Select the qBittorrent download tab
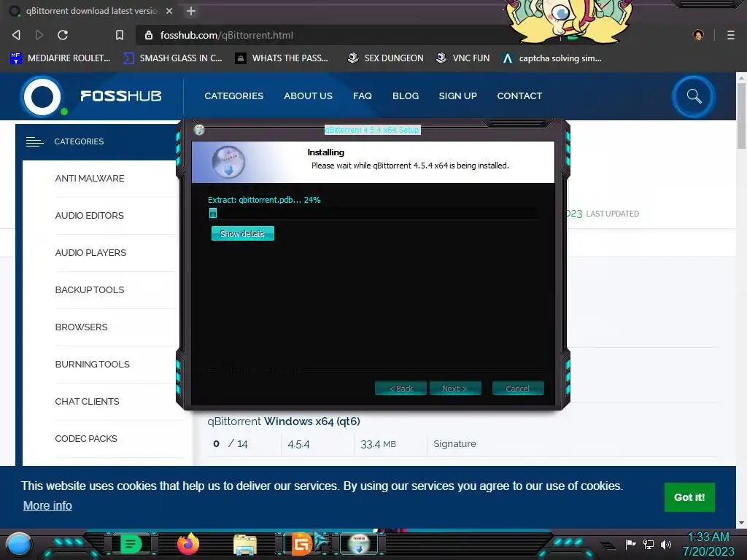This screenshot has width=747, height=560. pyautogui.click(x=90, y=11)
